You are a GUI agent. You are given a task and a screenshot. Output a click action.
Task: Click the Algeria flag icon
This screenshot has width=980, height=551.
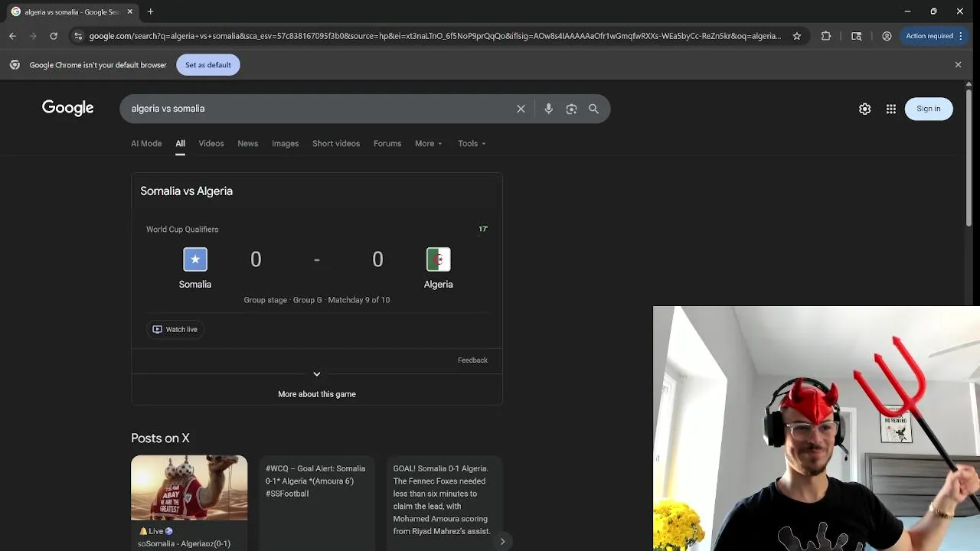click(439, 259)
